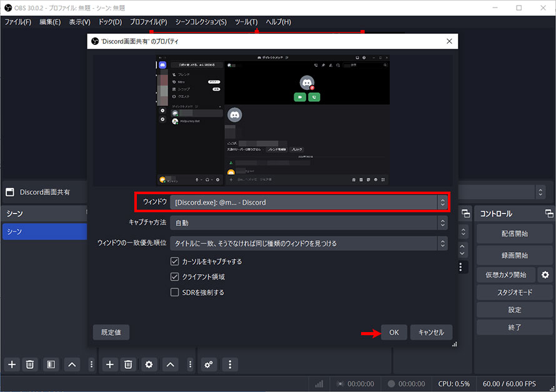
Task: Click the OBS logo in properties dialog title
Action: pos(95,41)
